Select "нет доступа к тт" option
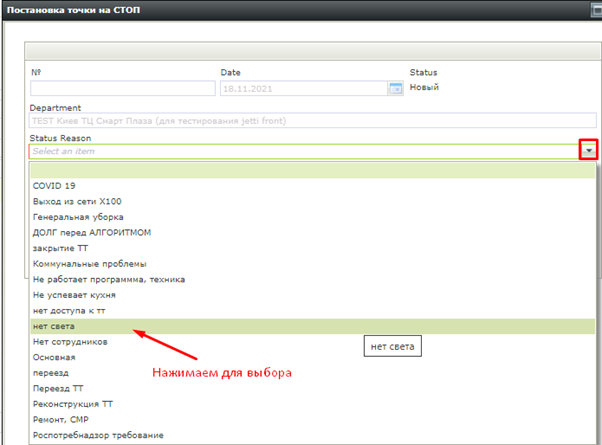This screenshot has width=602, height=445. [313, 311]
